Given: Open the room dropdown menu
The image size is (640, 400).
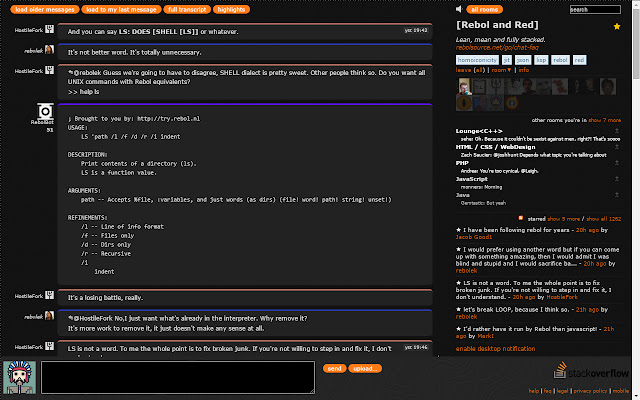Looking at the screenshot, I should [501, 70].
